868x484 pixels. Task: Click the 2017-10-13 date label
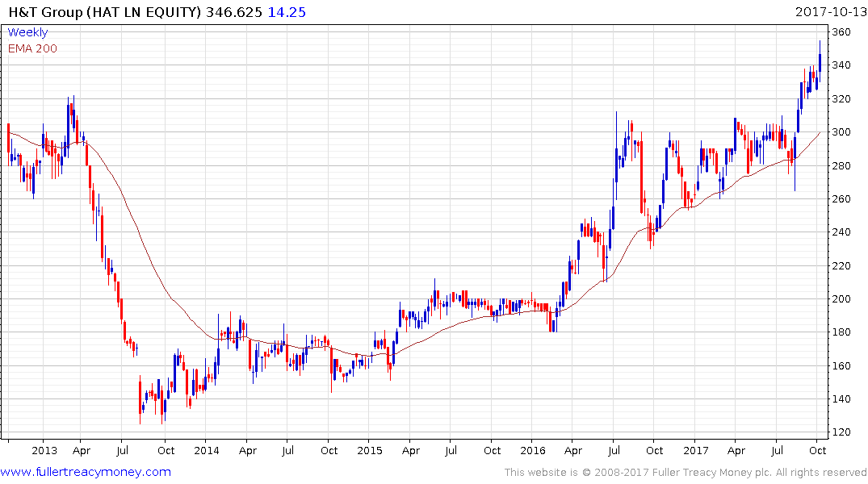(830, 12)
